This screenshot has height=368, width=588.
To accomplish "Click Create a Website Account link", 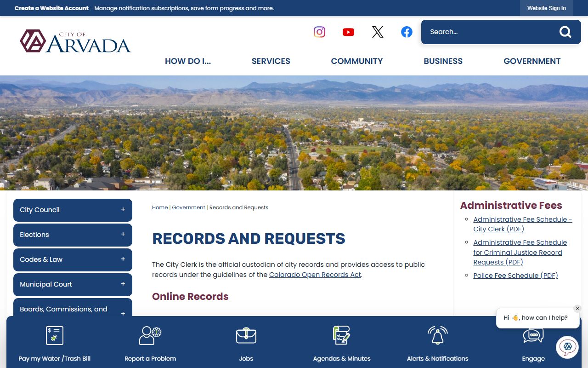I will point(52,8).
